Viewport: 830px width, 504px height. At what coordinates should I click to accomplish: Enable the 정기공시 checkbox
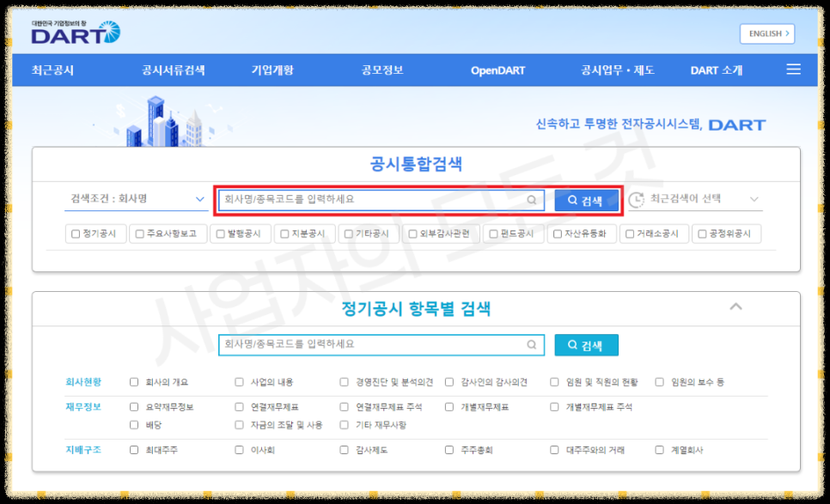[76, 233]
